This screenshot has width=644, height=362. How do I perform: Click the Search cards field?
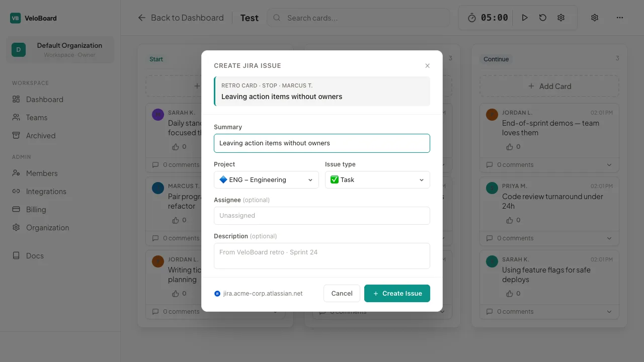pos(358,18)
